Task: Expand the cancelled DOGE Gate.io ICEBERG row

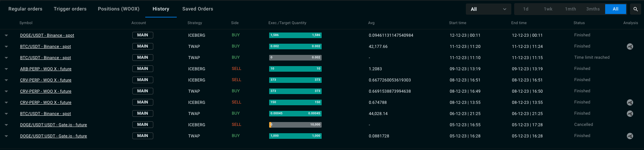Action: 6,125
